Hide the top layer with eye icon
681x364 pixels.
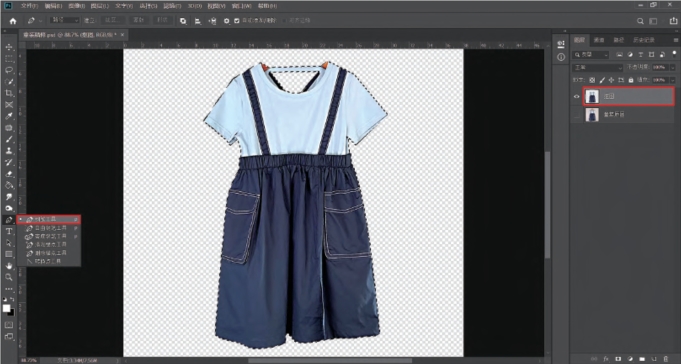[x=576, y=96]
